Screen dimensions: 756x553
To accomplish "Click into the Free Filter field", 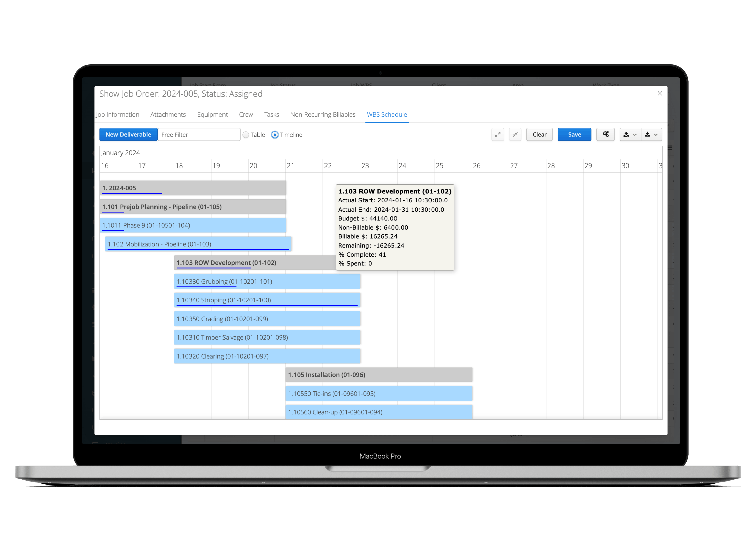I will [199, 135].
